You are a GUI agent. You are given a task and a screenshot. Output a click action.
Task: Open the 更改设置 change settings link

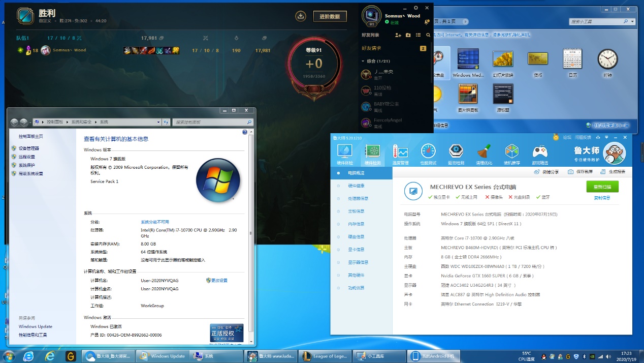219,280
